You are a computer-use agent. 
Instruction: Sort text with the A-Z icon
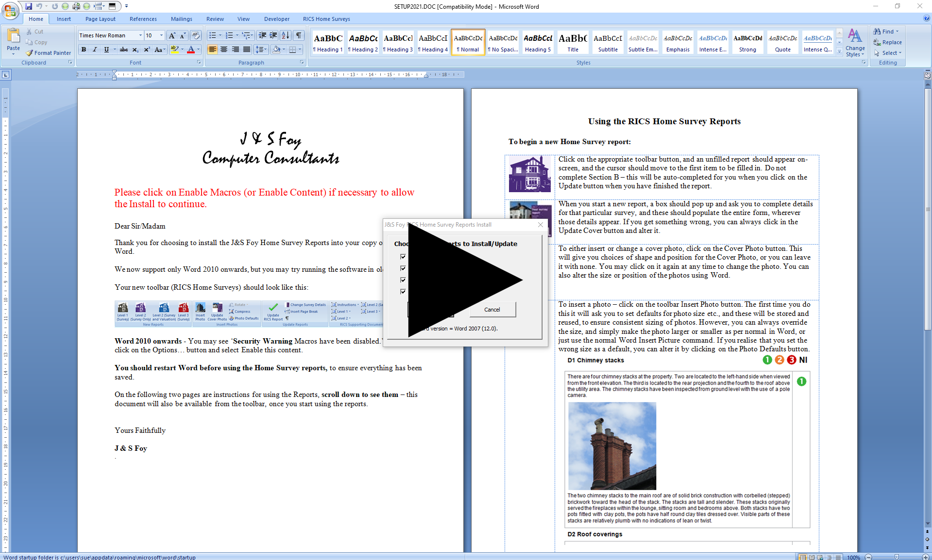pos(286,35)
